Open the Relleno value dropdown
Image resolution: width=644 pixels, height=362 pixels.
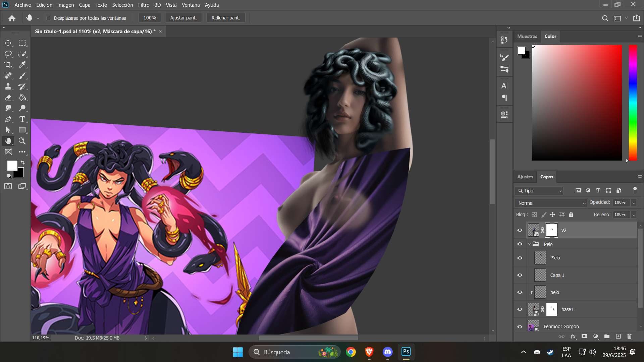tap(634, 215)
